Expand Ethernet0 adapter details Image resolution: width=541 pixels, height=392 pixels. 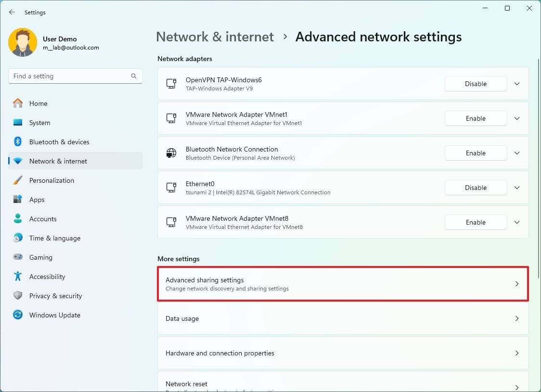516,188
